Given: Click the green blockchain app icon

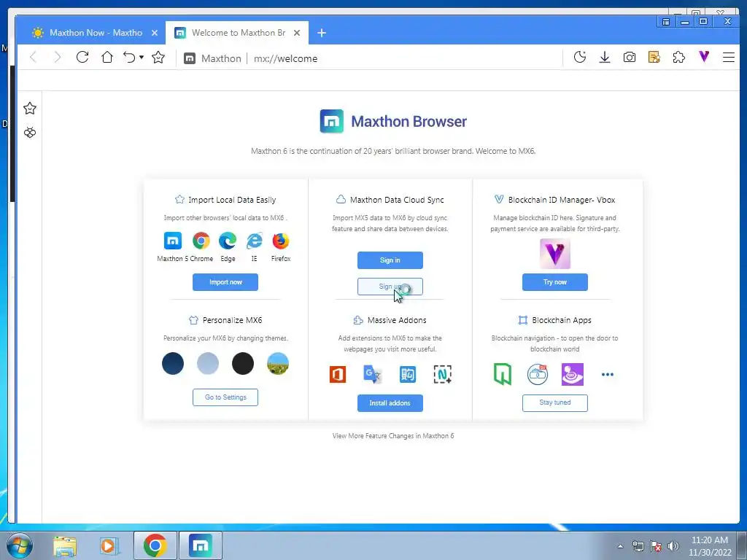Looking at the screenshot, I should [x=503, y=374].
